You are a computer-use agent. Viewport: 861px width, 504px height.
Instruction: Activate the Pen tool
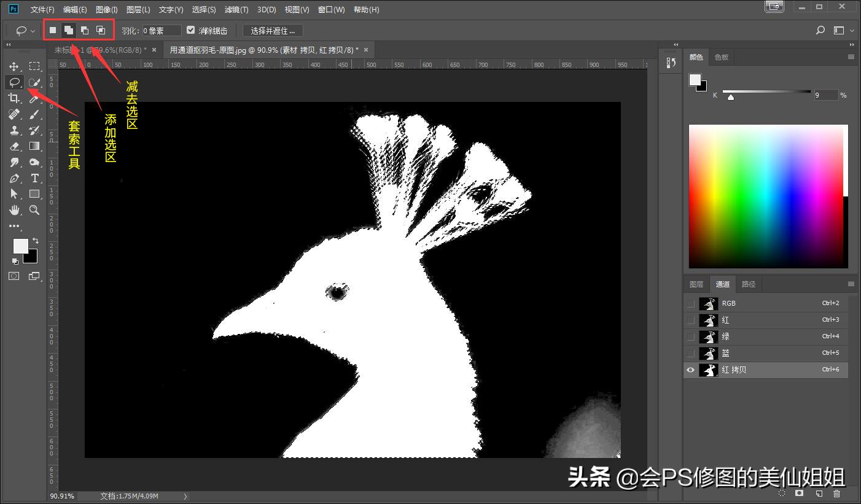coord(14,178)
